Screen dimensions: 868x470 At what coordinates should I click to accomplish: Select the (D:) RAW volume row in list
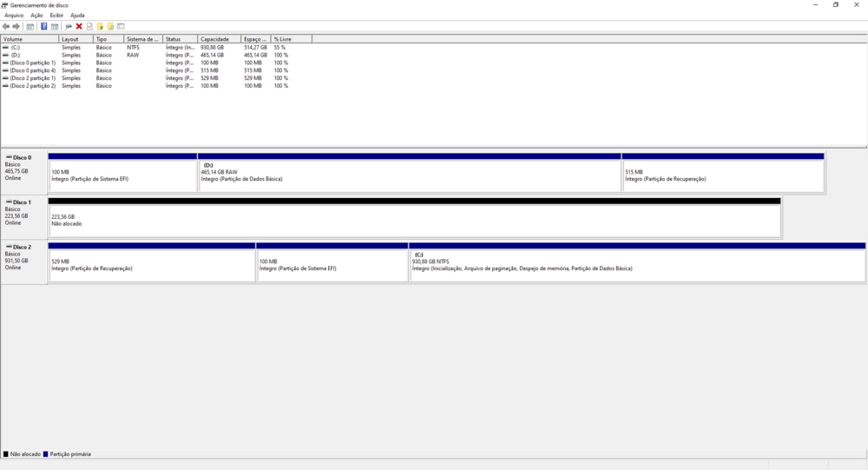[x=16, y=55]
